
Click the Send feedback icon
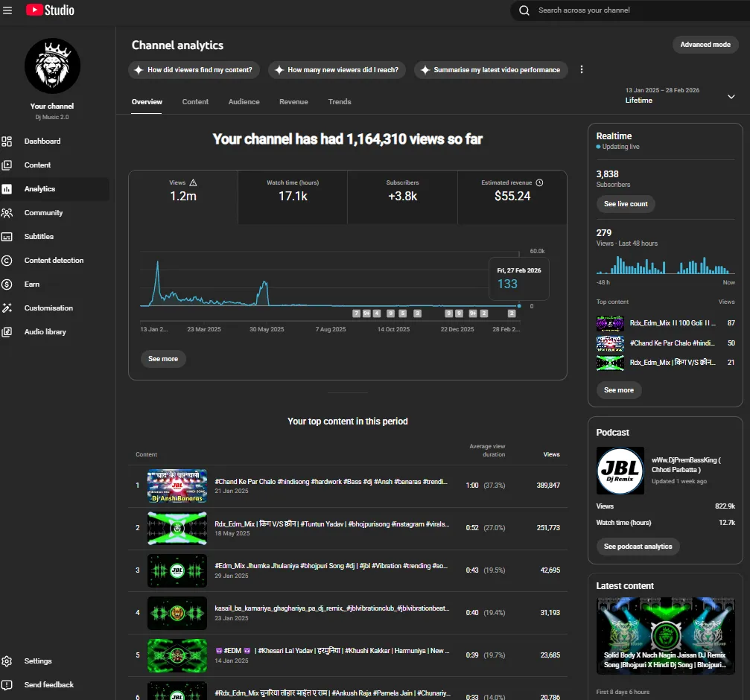coord(7,684)
